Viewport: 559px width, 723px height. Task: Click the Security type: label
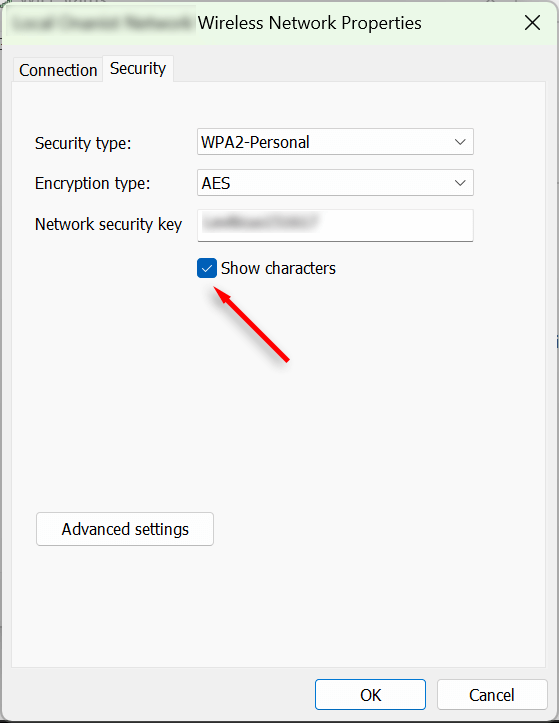pos(83,143)
